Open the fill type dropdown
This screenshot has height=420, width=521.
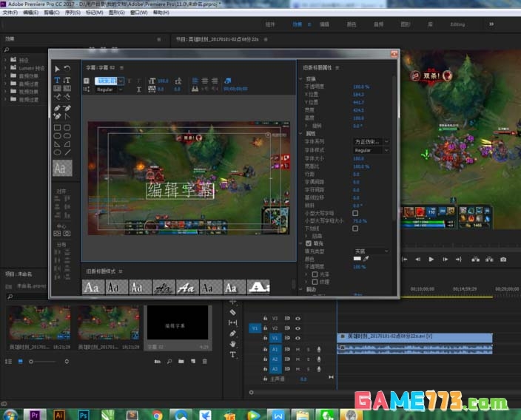pyautogui.click(x=371, y=251)
